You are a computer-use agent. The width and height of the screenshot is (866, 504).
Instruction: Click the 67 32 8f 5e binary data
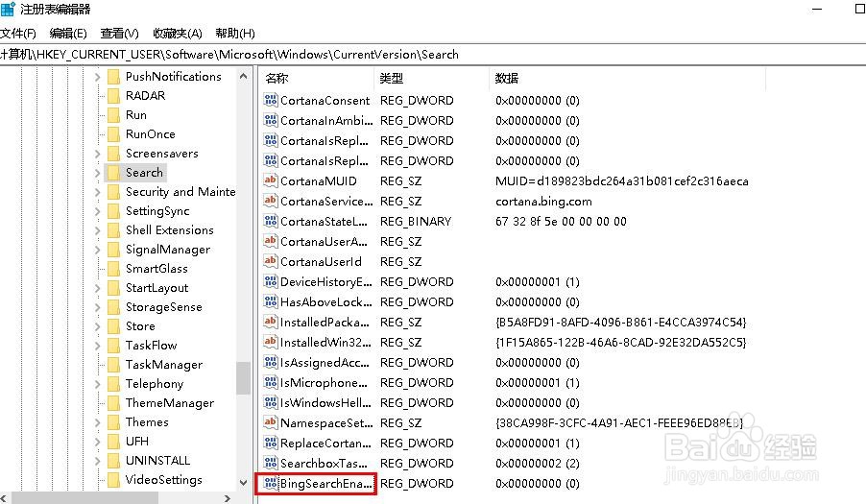pos(561,222)
